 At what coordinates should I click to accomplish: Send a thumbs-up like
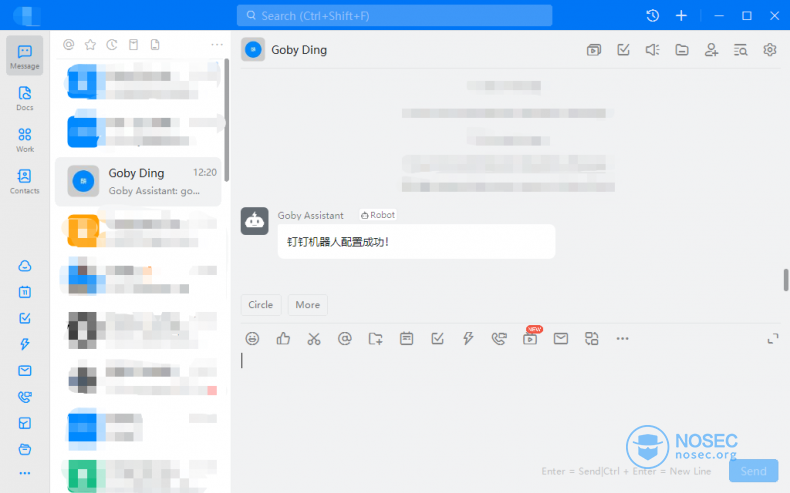pos(283,339)
